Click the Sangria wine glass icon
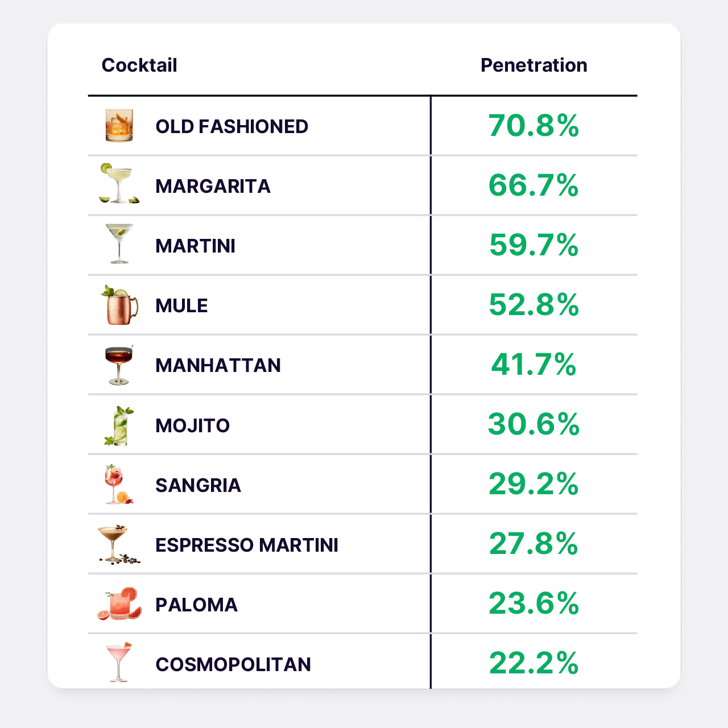Image resolution: width=728 pixels, height=728 pixels. tap(118, 485)
